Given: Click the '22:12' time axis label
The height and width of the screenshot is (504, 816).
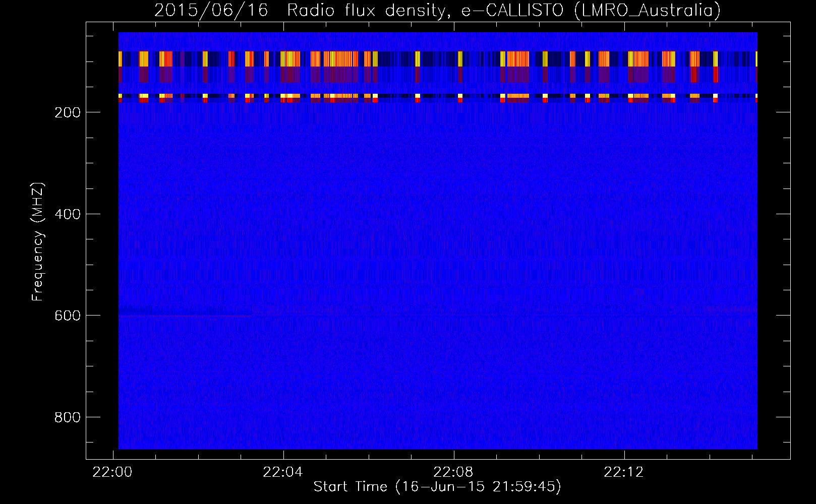Looking at the screenshot, I should click(624, 472).
